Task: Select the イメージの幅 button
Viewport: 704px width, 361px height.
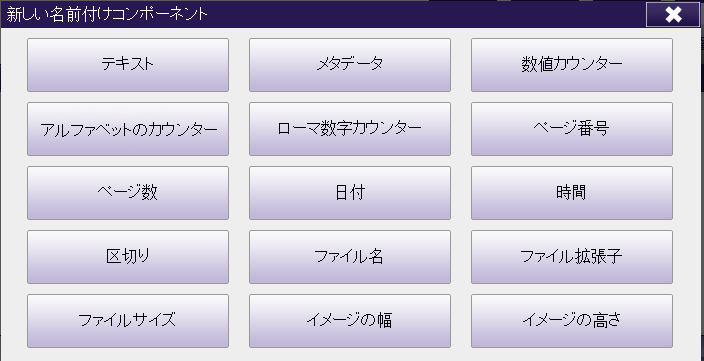Action: tap(350, 321)
